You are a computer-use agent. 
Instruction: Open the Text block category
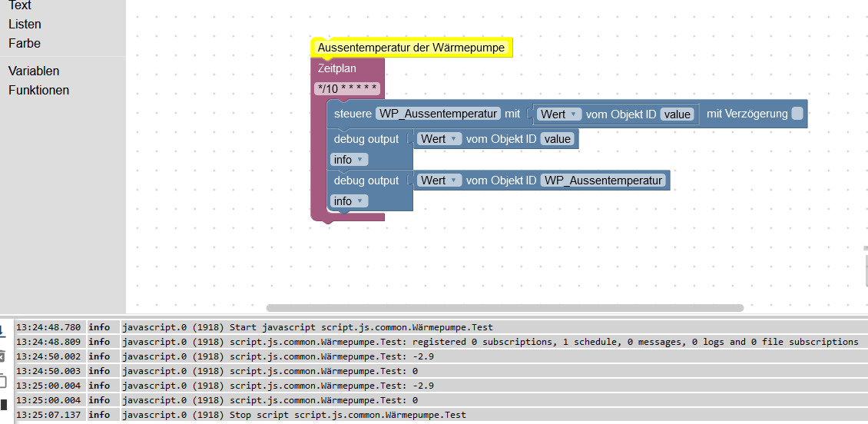tap(20, 5)
